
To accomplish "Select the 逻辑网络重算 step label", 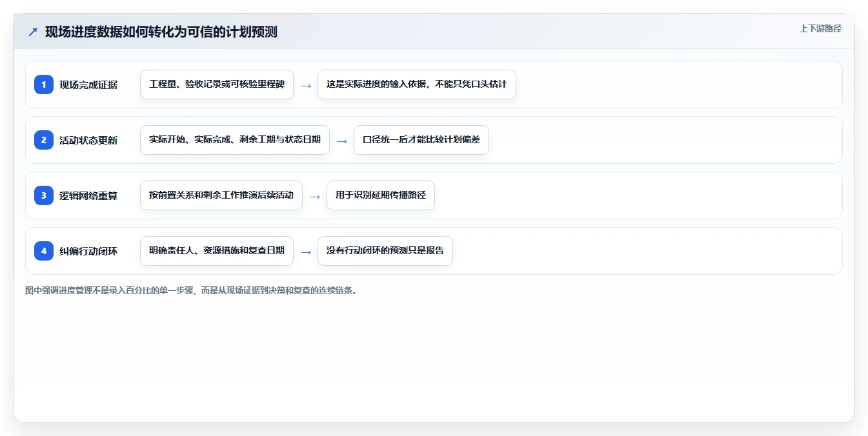I will pyautogui.click(x=88, y=195).
